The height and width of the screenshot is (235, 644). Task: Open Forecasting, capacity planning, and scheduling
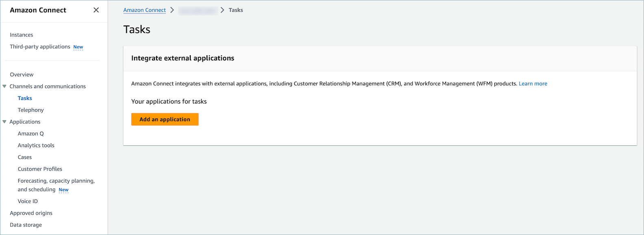tap(56, 181)
